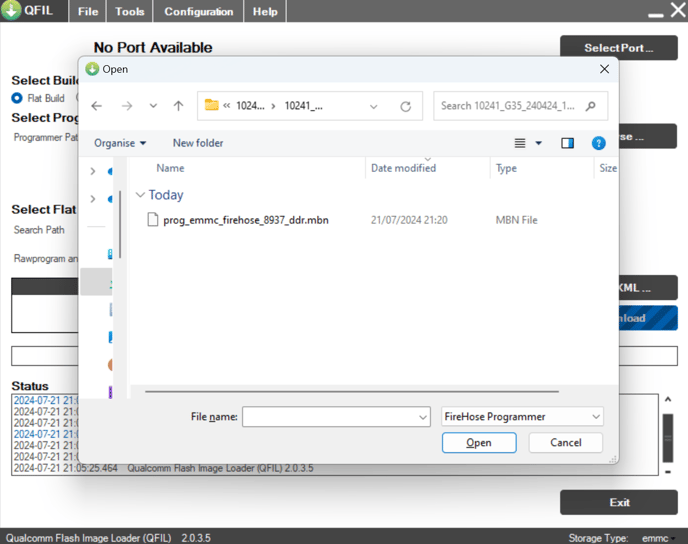Viewport: 688px width, 544px height.
Task: Click 10241_... breadcrumb segment
Action: pyautogui.click(x=304, y=106)
